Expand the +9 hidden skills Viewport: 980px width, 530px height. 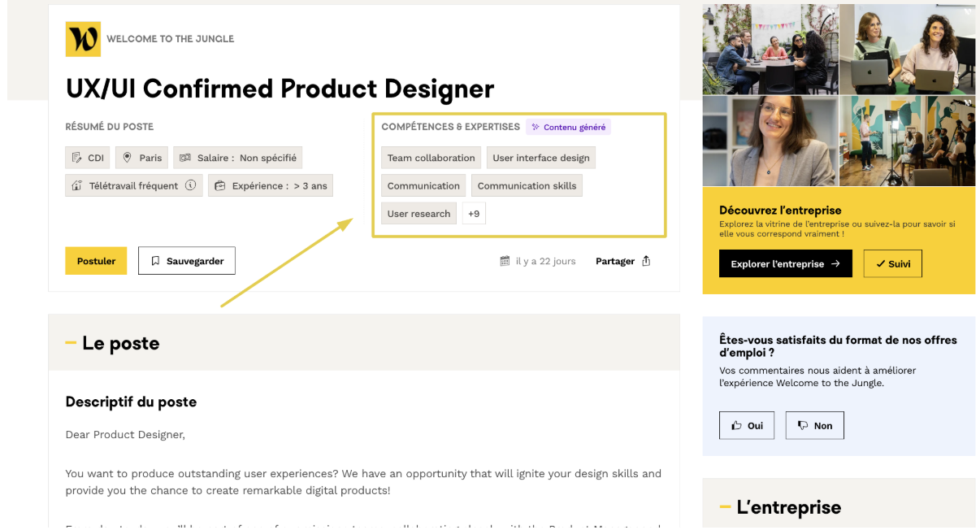pos(474,214)
